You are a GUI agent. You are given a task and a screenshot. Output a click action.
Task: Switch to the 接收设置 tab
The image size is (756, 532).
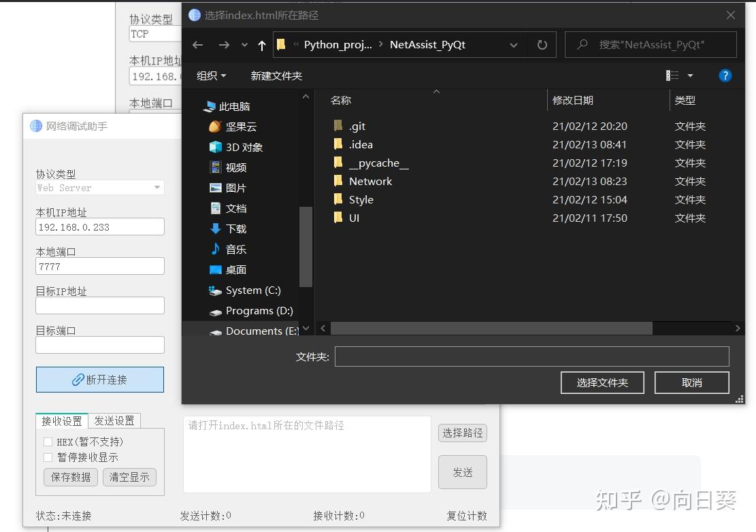click(61, 420)
